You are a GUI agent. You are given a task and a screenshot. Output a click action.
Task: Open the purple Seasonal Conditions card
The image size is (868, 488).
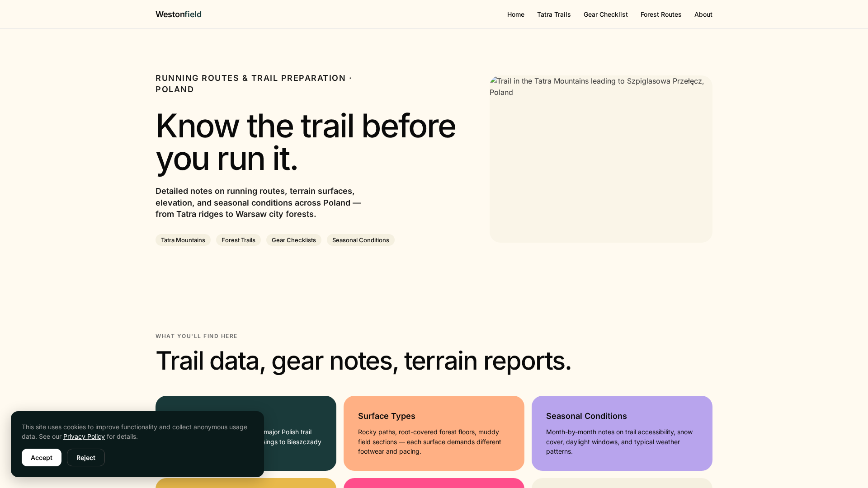tap(622, 433)
